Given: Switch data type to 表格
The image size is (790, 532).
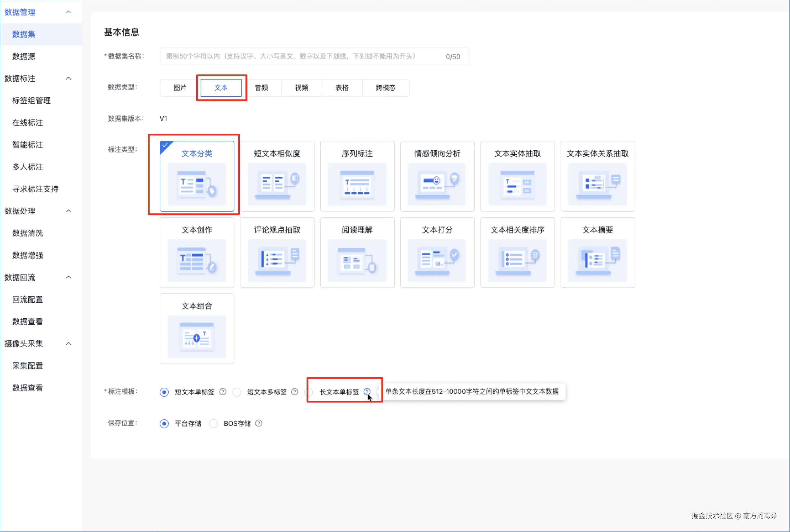Looking at the screenshot, I should pos(342,88).
